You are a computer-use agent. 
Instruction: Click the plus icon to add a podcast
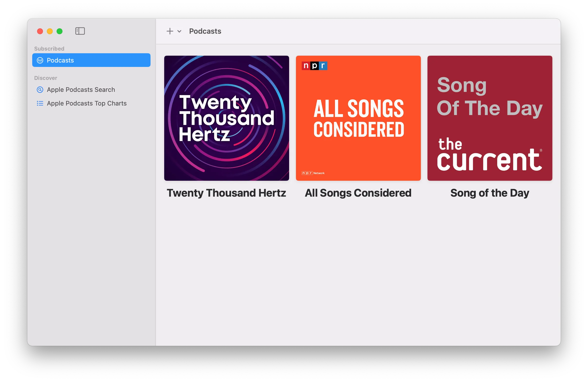pyautogui.click(x=170, y=31)
